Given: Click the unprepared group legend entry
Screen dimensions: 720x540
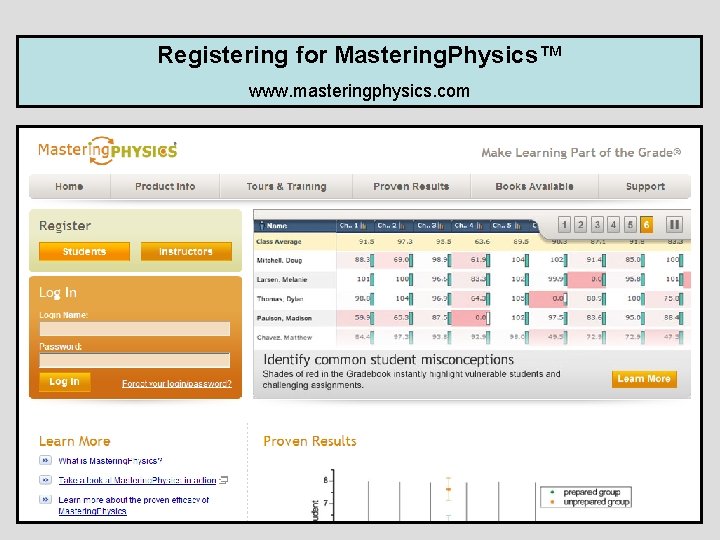Looking at the screenshot, I should pos(590,502).
